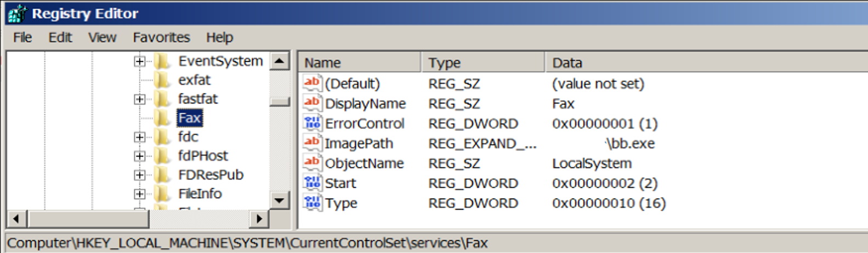Click the exfat folder icon
The height and width of the screenshot is (253, 868).
click(162, 80)
